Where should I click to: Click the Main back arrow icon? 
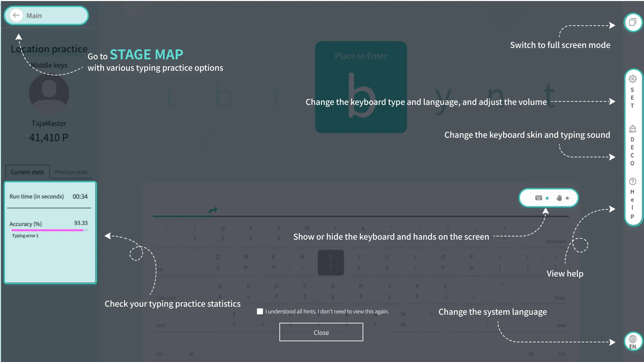click(16, 15)
